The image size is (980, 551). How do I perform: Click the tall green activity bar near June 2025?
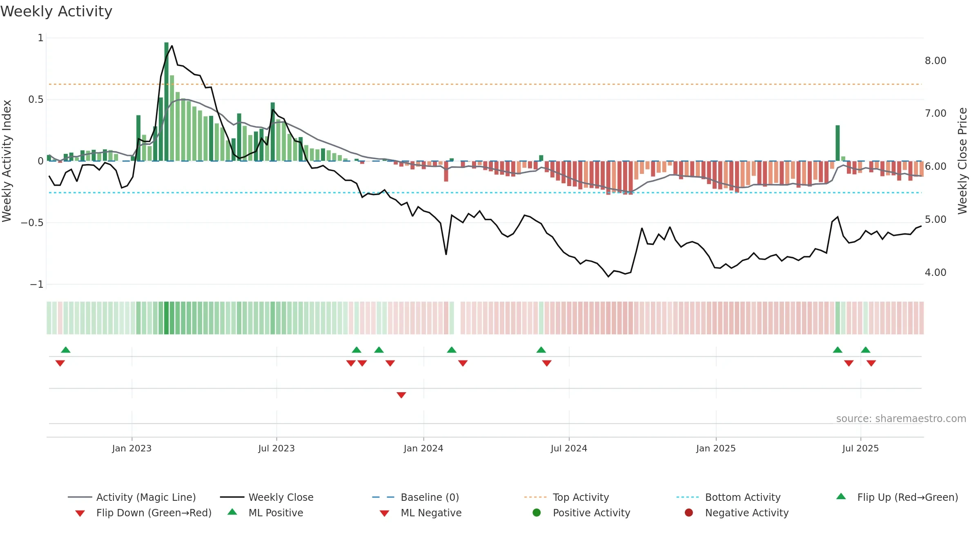click(837, 143)
